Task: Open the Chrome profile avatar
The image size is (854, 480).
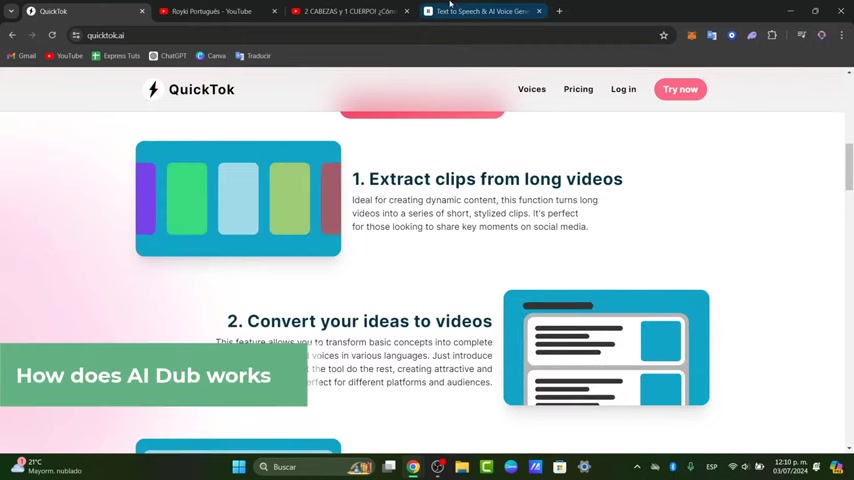Action: tap(822, 35)
